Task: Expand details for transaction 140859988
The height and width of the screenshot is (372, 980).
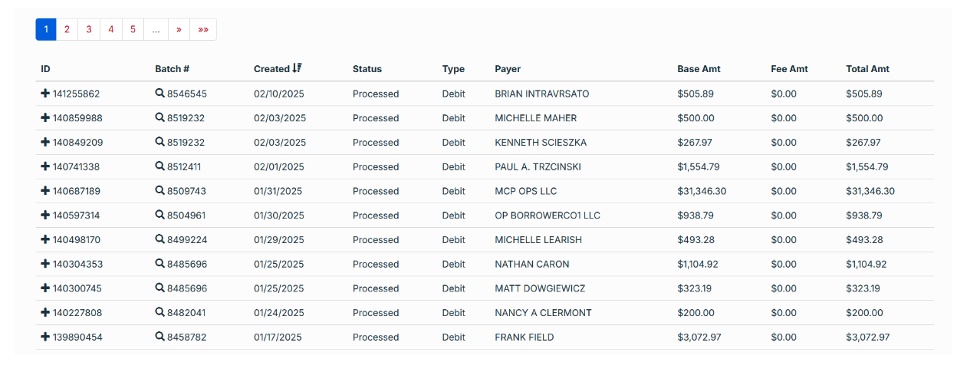Action: click(45, 118)
